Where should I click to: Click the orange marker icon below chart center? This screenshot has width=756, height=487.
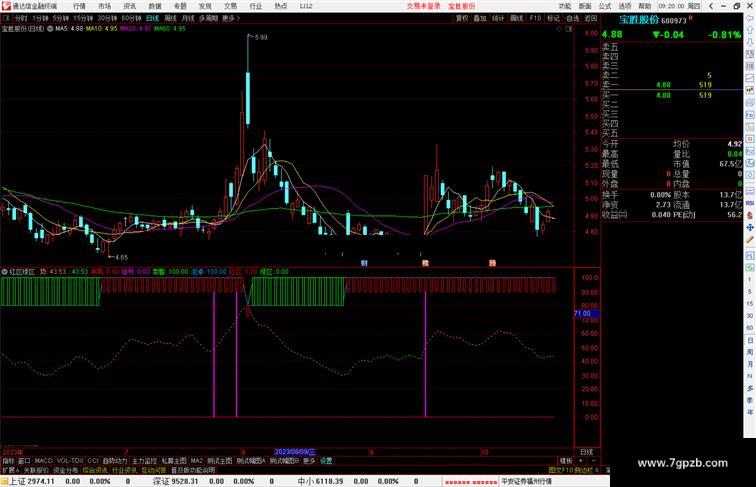point(425,263)
